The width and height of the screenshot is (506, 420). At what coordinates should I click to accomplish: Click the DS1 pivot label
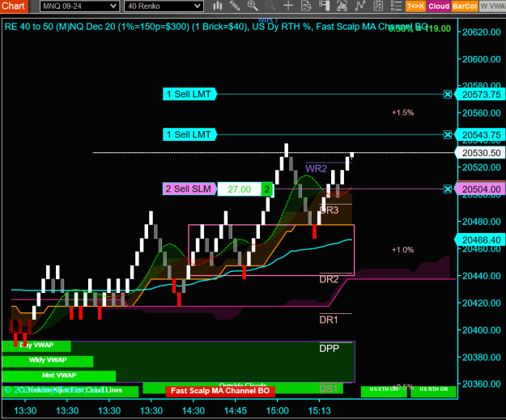click(x=328, y=389)
